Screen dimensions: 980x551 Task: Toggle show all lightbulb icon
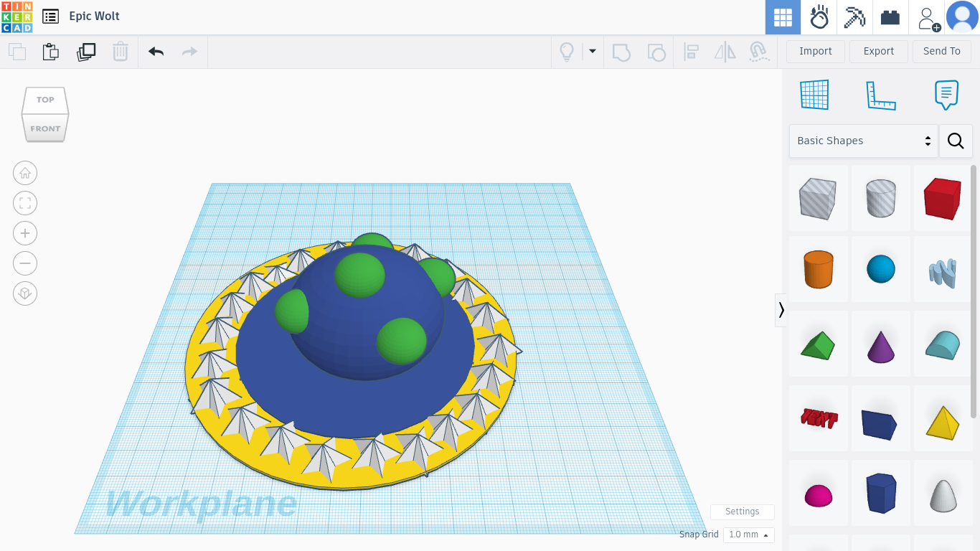pyautogui.click(x=567, y=52)
